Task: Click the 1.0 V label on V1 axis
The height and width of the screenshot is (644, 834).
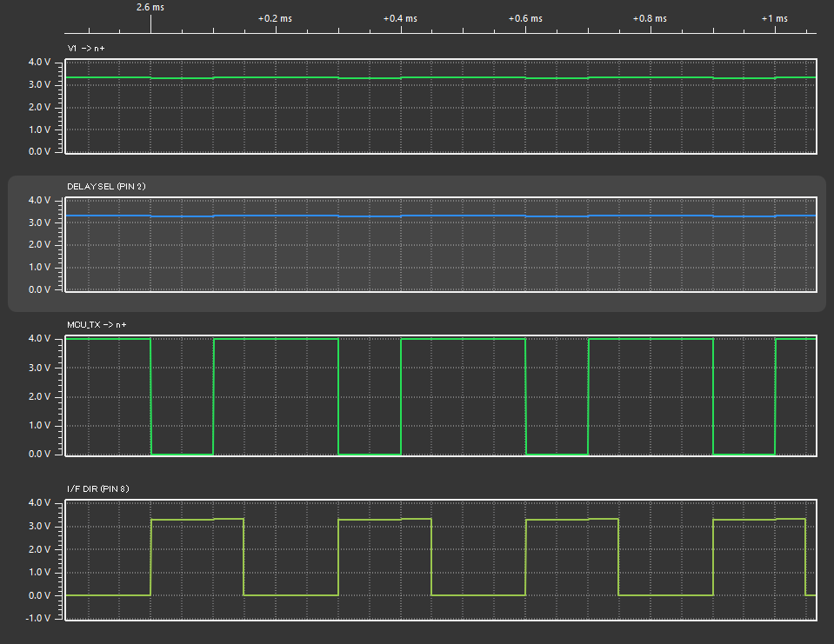Action: 41,129
